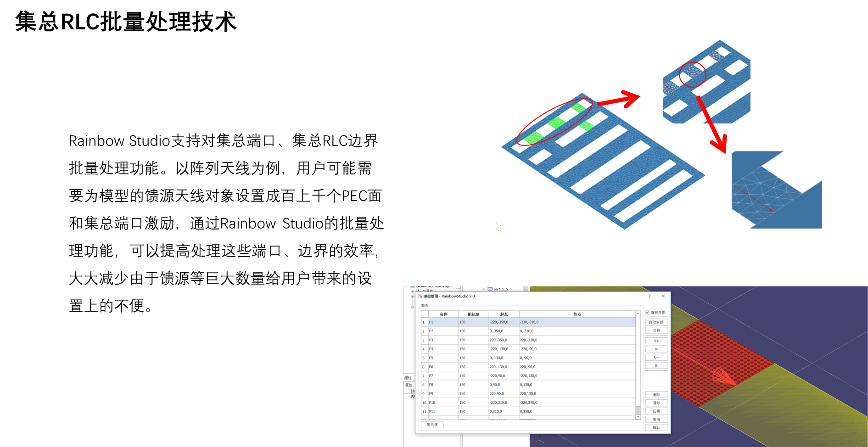Select row P1 name cell

tap(443, 322)
